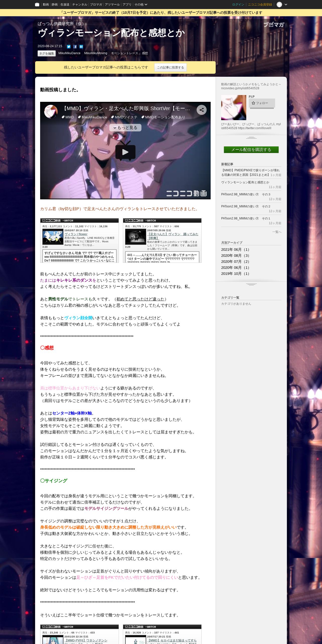Click the P.I.P author profile image

click(234, 108)
